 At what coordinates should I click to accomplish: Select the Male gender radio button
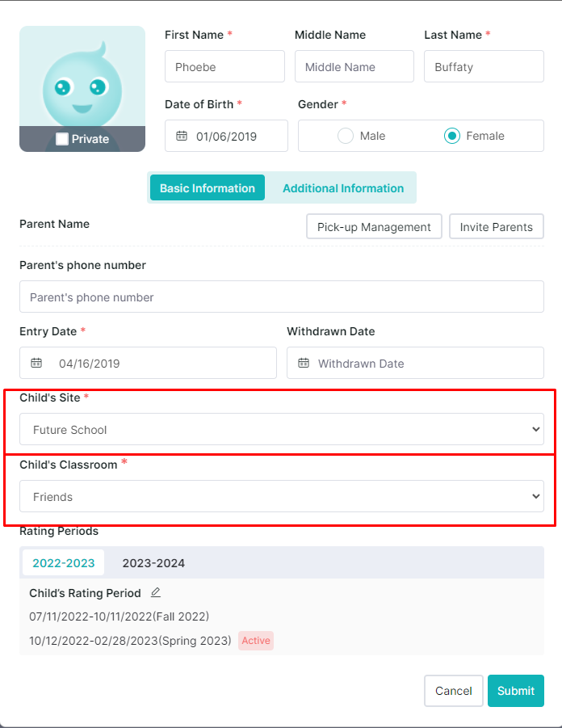click(346, 136)
